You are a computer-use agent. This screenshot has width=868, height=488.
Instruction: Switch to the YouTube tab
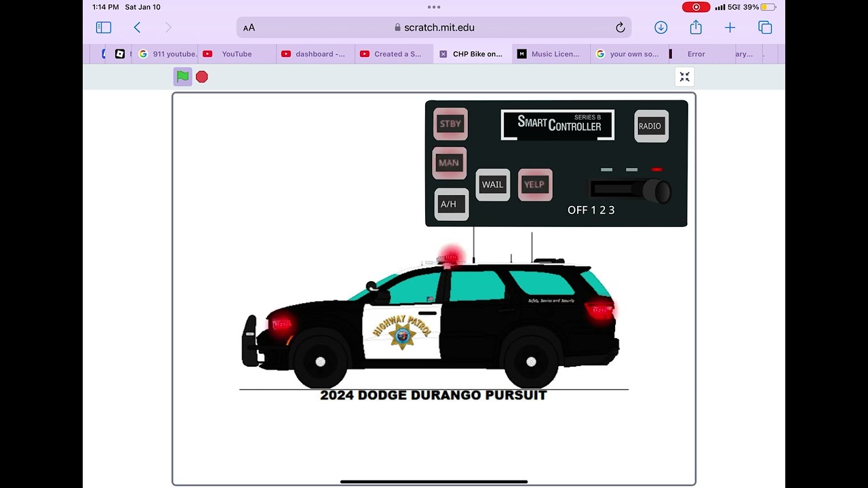[237, 54]
